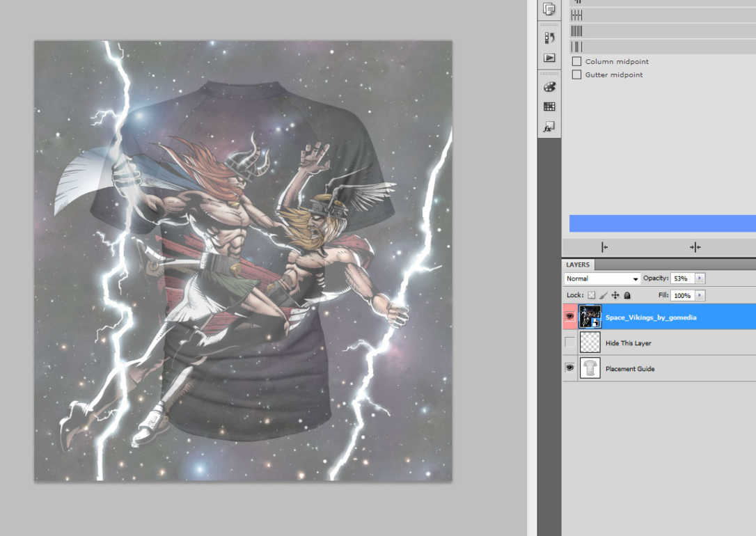The width and height of the screenshot is (756, 536).
Task: Open the History panel icon
Action: 549,38
